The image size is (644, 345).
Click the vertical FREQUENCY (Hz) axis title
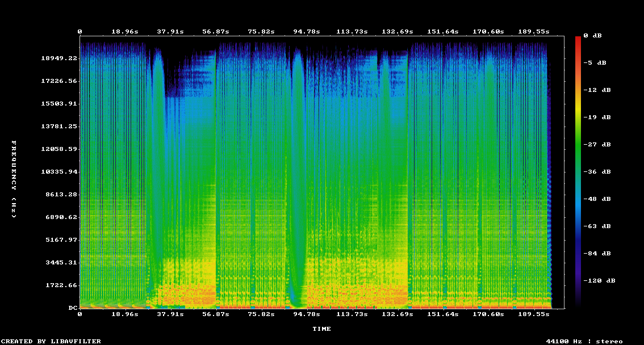tap(15, 179)
